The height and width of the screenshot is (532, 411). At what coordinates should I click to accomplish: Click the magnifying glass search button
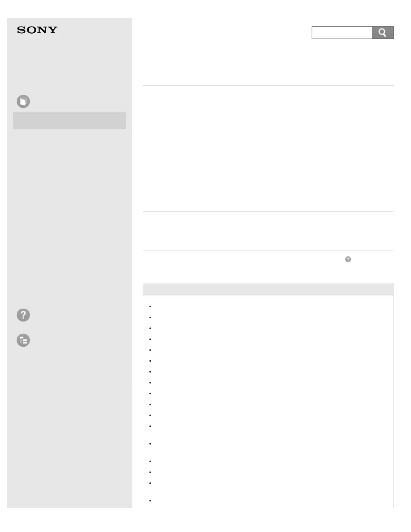(382, 33)
